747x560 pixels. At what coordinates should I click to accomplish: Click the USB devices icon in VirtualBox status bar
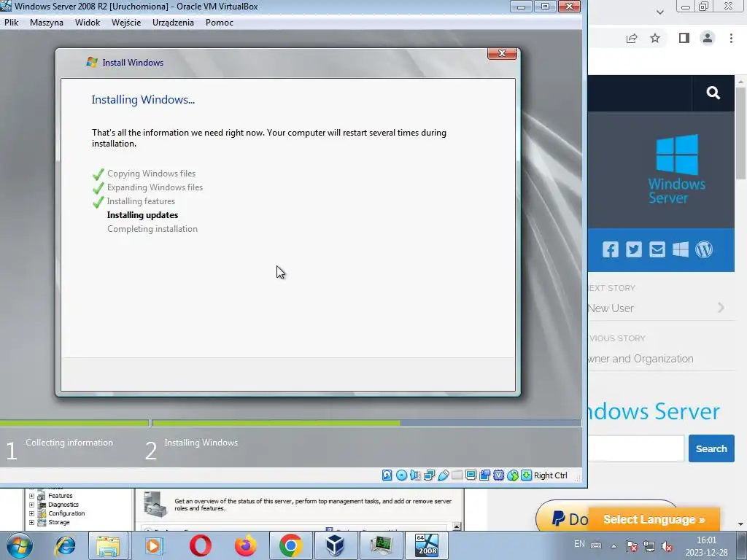443,475
